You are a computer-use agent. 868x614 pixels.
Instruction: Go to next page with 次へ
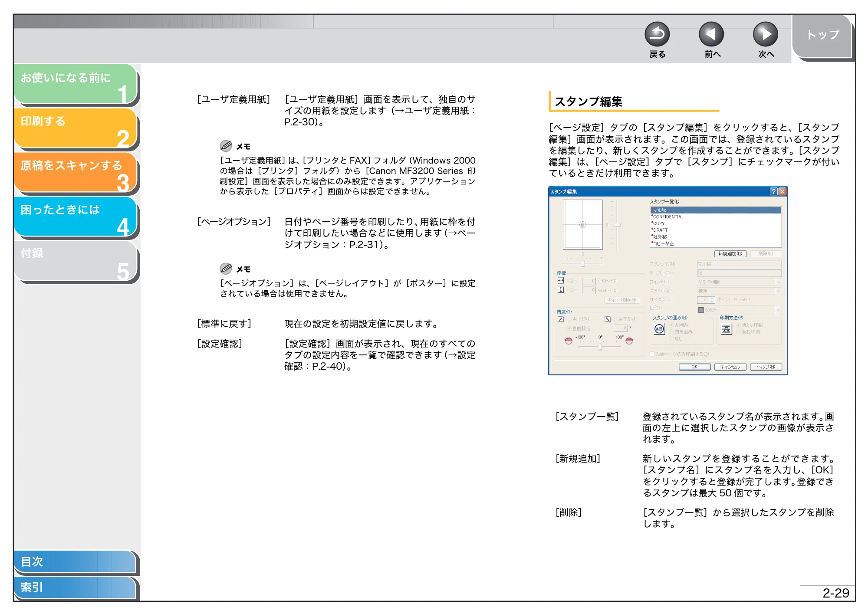pos(765,35)
